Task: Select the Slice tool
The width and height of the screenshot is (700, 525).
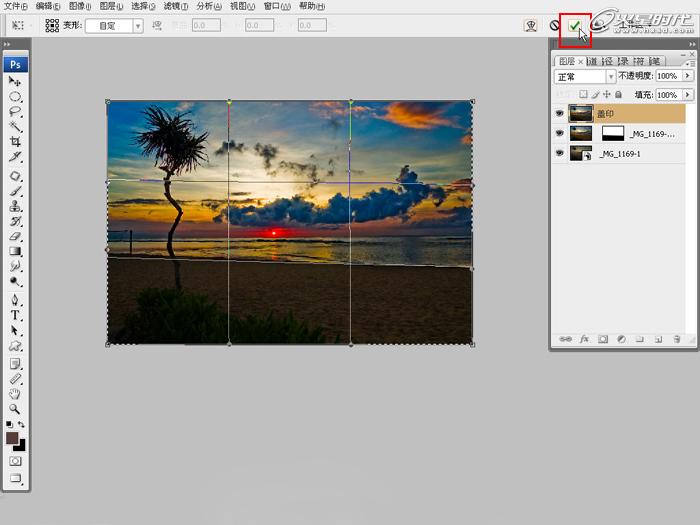Action: (x=15, y=157)
